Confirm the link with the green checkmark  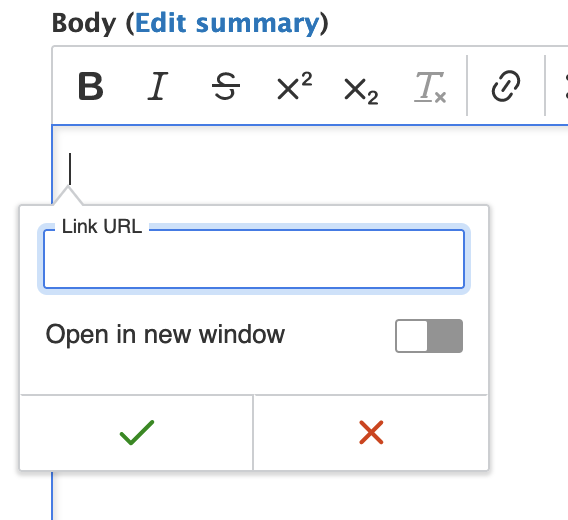[137, 432]
